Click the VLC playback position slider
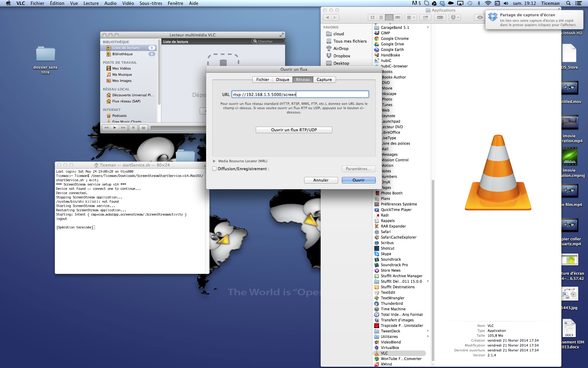Viewport: 588px width, 368px height. [178, 128]
